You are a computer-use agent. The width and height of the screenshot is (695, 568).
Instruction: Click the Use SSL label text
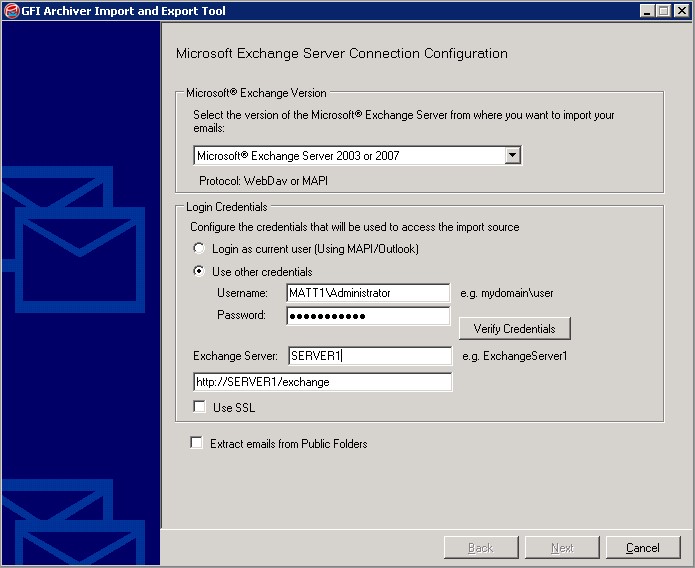[x=234, y=407]
